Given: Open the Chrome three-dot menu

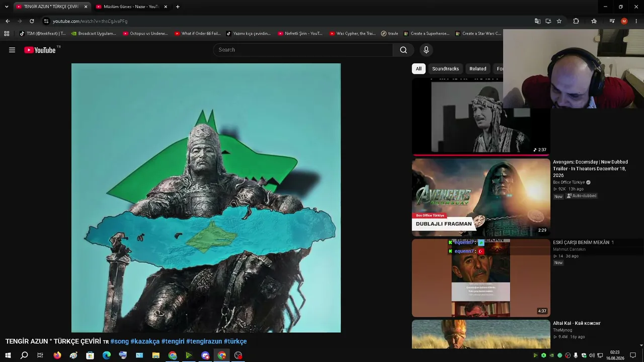Looking at the screenshot, I should (636, 21).
